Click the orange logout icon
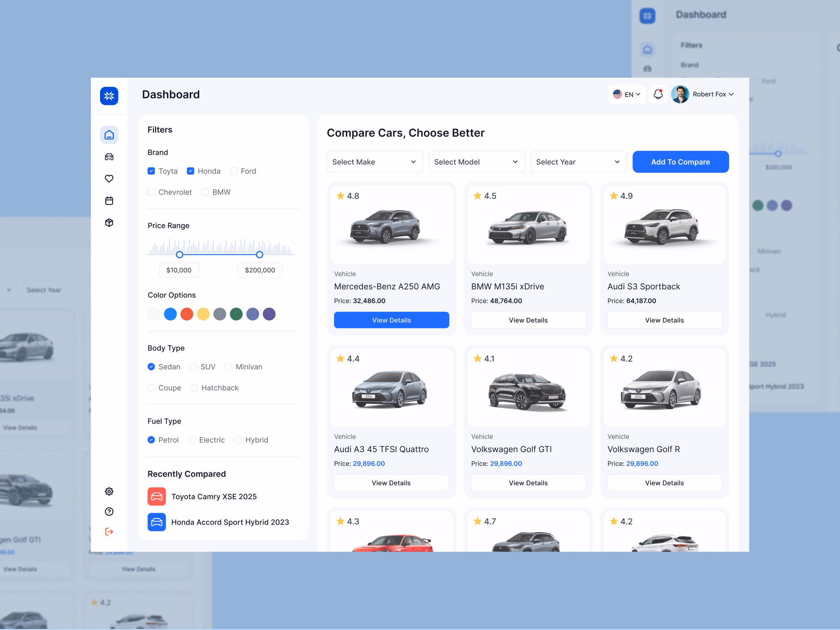Viewport: 840px width, 630px height. coord(109,532)
